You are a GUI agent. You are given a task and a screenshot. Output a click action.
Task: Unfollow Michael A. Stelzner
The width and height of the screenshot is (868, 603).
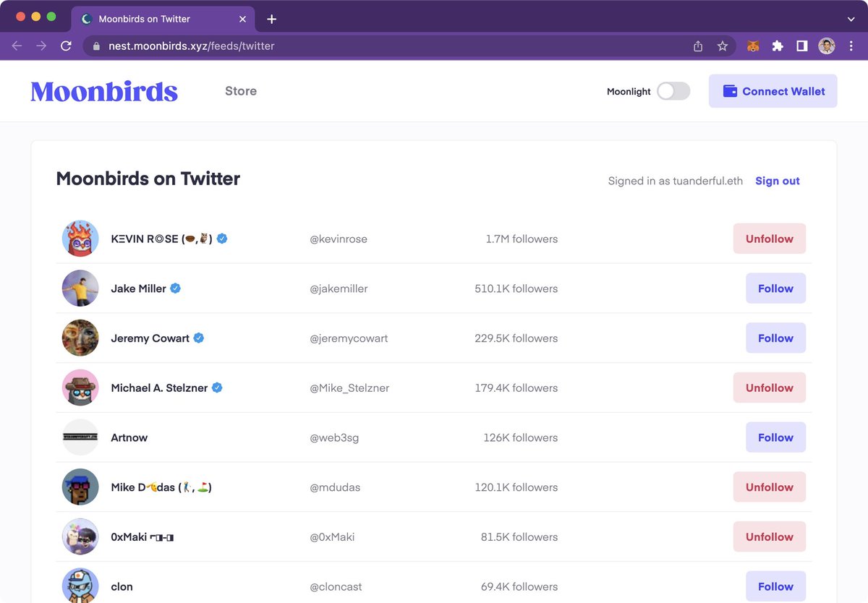pyautogui.click(x=770, y=388)
